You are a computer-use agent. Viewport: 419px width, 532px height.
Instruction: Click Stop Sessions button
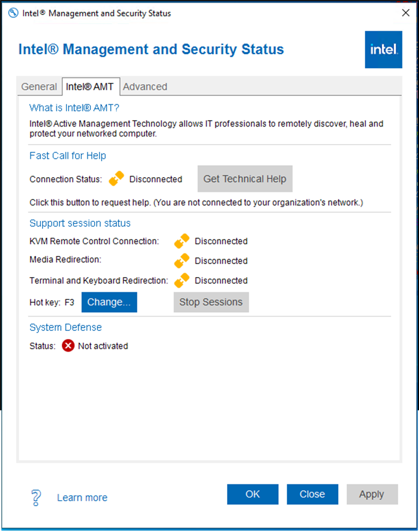click(x=211, y=302)
